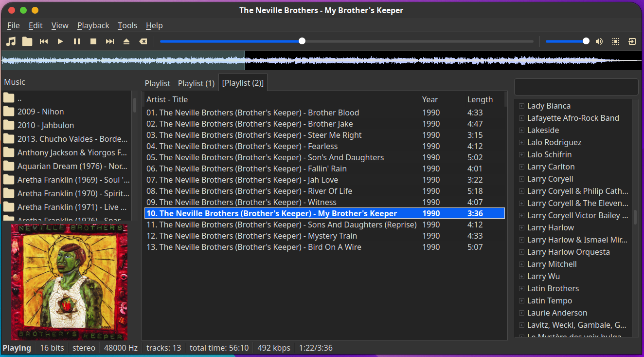The height and width of the screenshot is (357, 644).
Task: Expand the Lafayette Afro-Rock Band node
Action: pyautogui.click(x=521, y=118)
